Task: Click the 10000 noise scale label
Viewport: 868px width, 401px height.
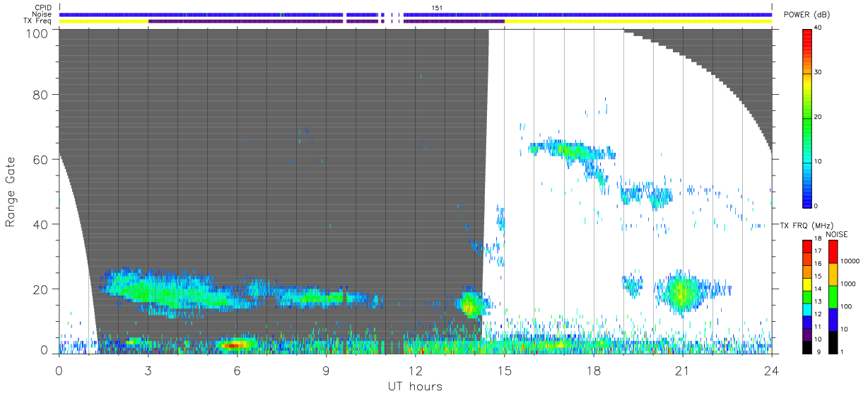Action: 851,261
